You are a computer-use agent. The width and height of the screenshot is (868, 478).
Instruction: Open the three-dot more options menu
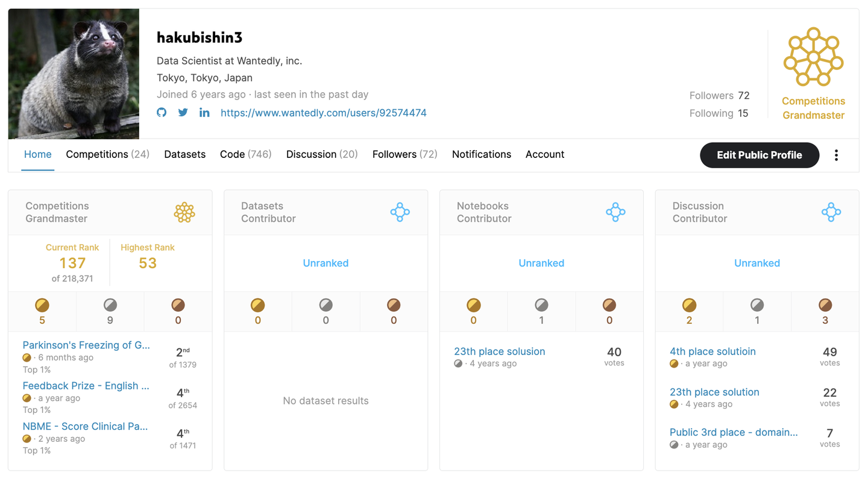pos(836,156)
